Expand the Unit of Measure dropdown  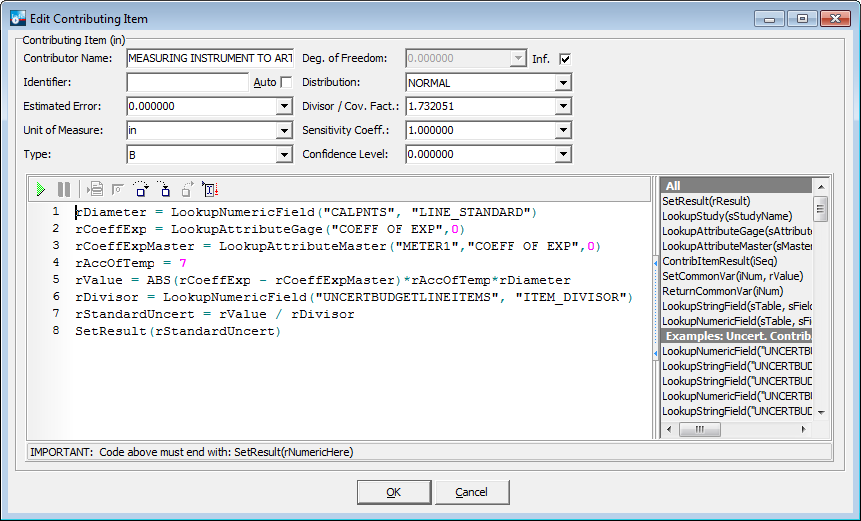point(283,130)
